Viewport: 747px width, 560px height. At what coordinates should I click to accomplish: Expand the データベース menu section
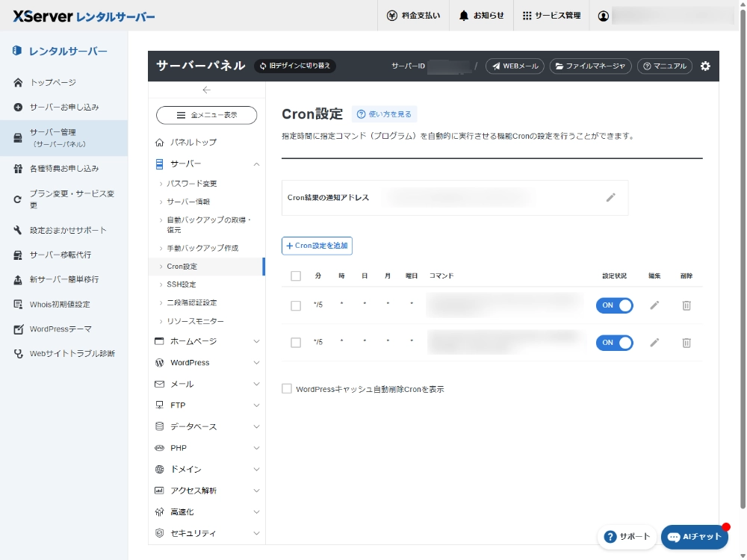256,426
